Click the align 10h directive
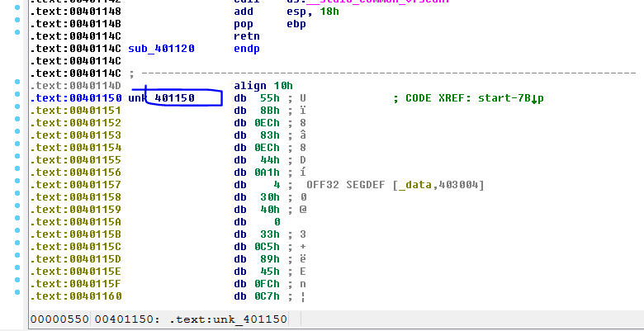 [263, 86]
